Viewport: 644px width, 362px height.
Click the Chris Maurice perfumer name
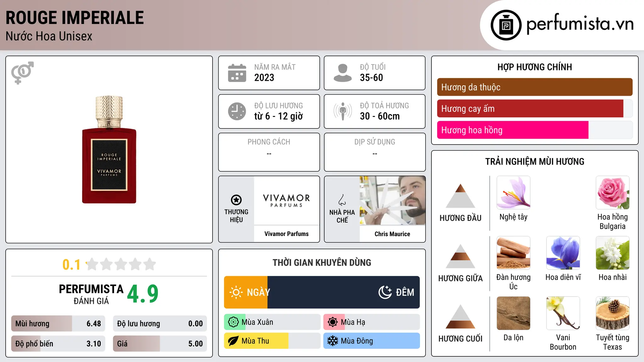[392, 234]
